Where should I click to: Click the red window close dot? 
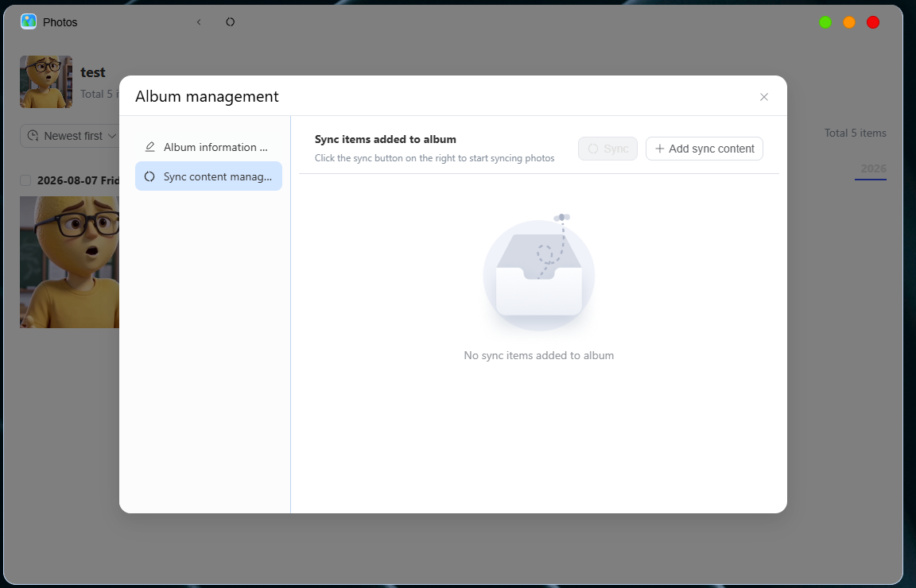click(873, 22)
